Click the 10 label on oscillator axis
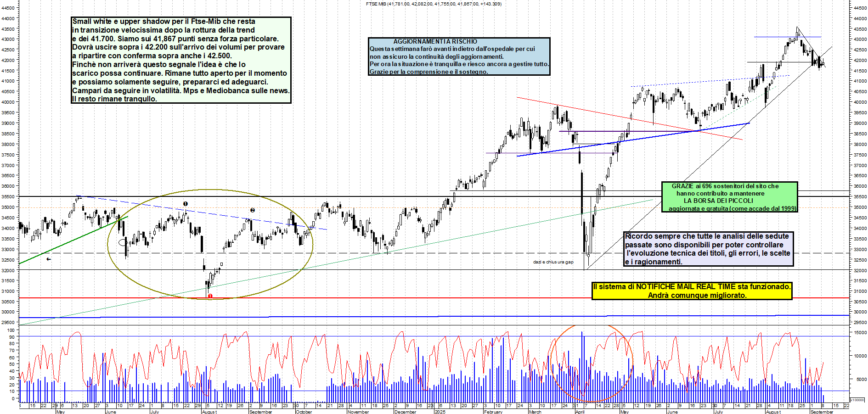 pyautogui.click(x=12, y=391)
